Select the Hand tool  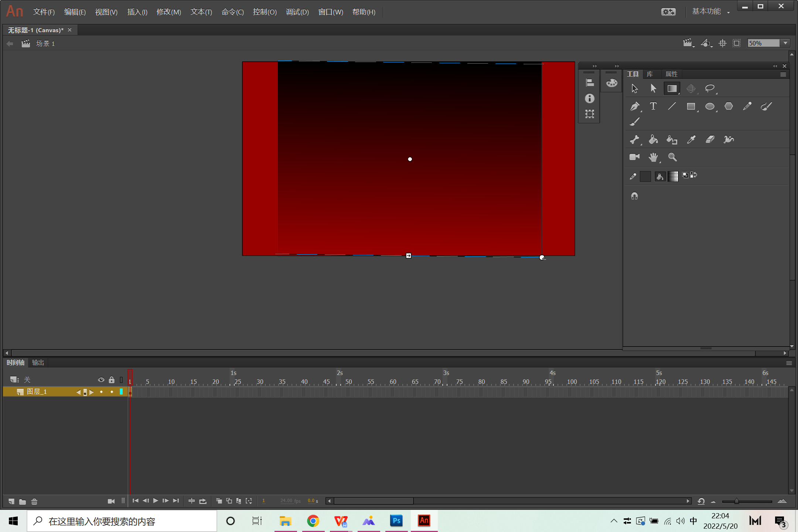653,157
